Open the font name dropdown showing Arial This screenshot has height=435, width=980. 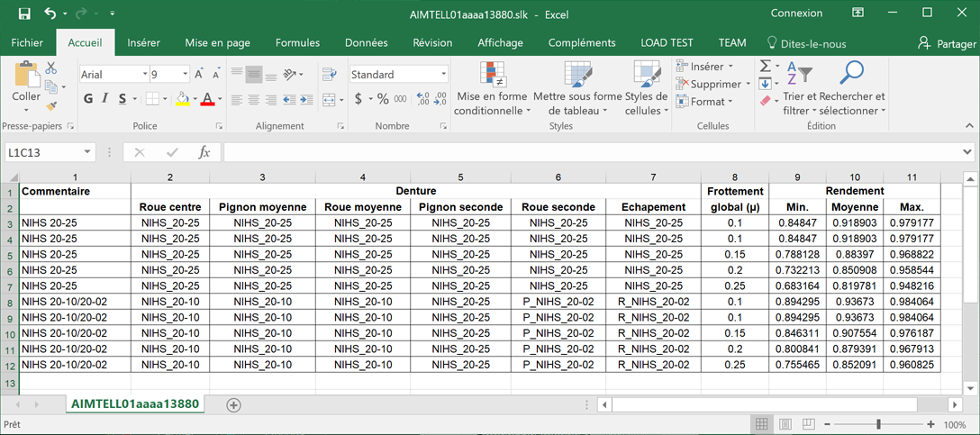[145, 75]
